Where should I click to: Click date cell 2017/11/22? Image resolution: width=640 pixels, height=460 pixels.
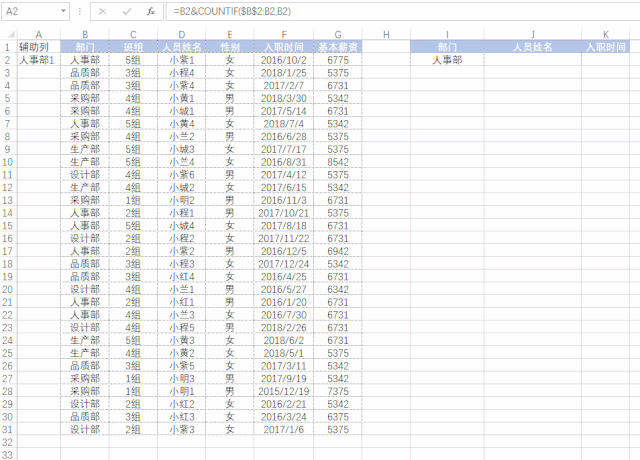[284, 238]
